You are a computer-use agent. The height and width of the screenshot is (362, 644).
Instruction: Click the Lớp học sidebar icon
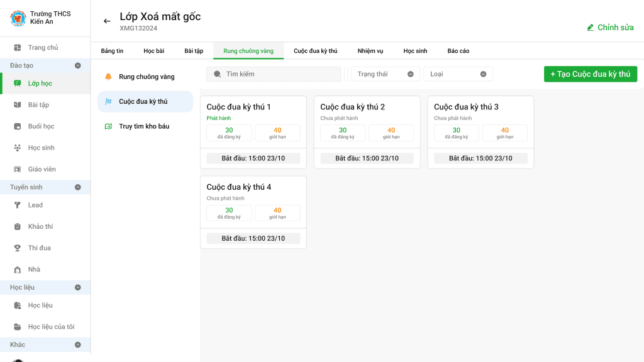[17, 84]
